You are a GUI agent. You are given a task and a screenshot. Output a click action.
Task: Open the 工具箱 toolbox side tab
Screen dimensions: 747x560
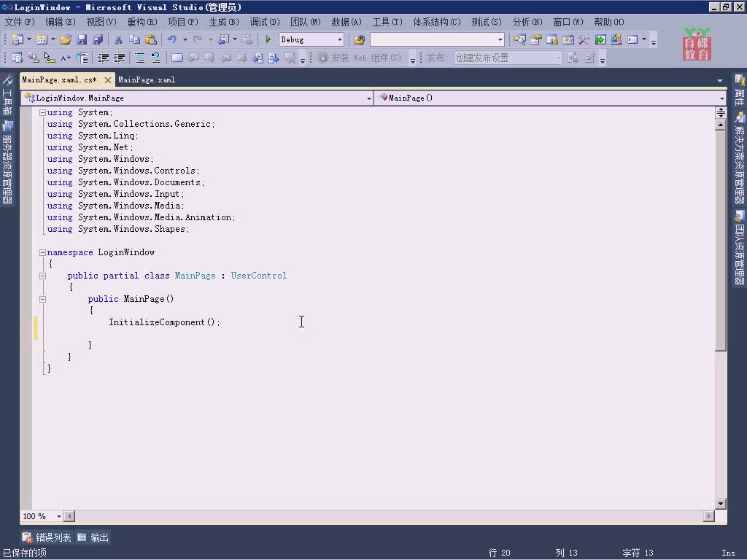click(x=7, y=96)
